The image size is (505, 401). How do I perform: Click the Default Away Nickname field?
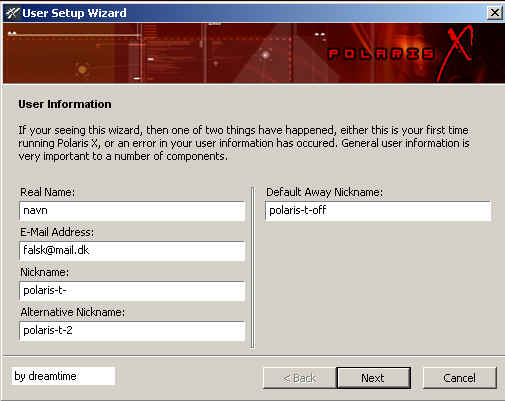(378, 211)
